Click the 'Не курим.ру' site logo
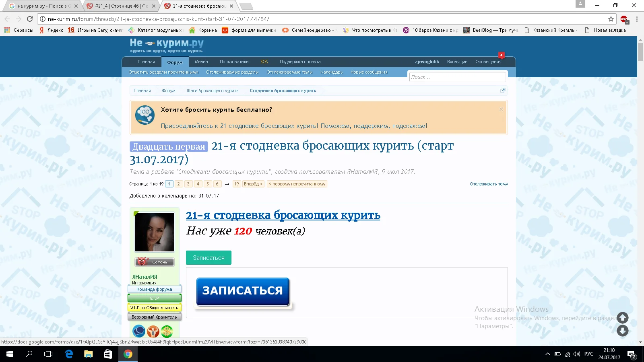The width and height of the screenshot is (644, 362). click(x=167, y=45)
